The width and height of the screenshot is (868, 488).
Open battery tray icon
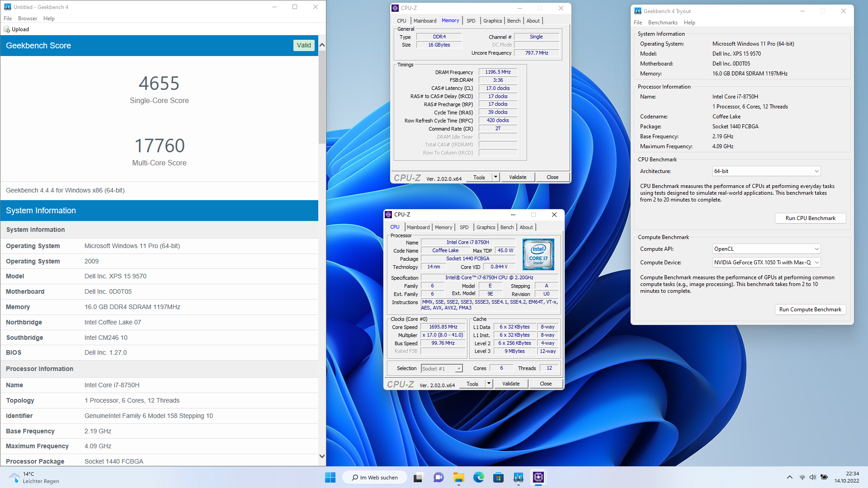[x=824, y=477]
